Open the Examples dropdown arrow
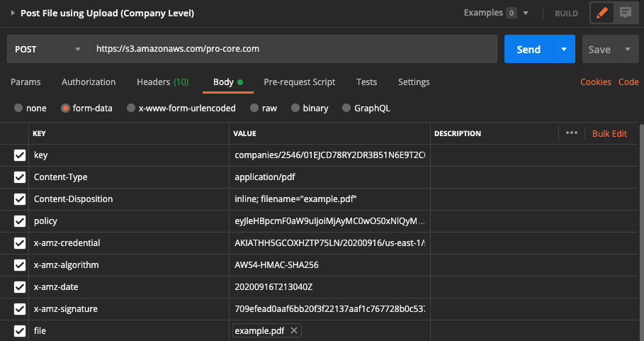 (x=525, y=13)
